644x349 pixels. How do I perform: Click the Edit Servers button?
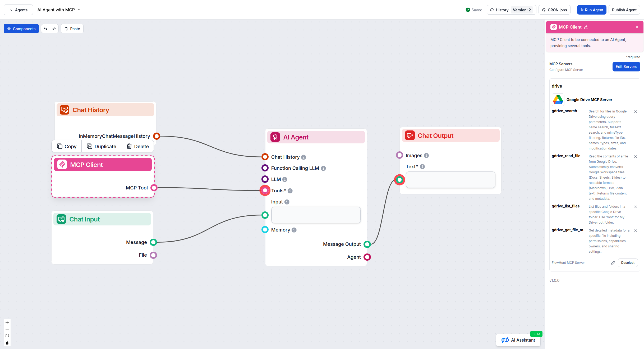[x=626, y=67]
